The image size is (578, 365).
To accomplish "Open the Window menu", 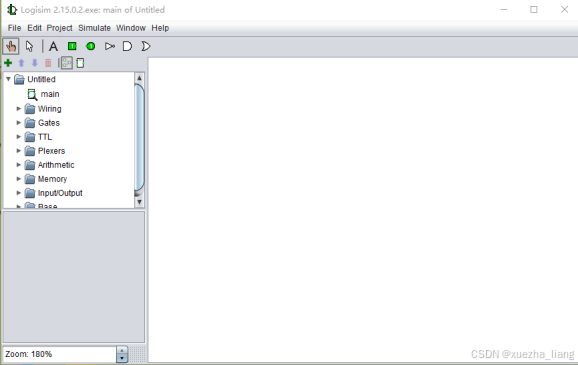I will click(131, 28).
